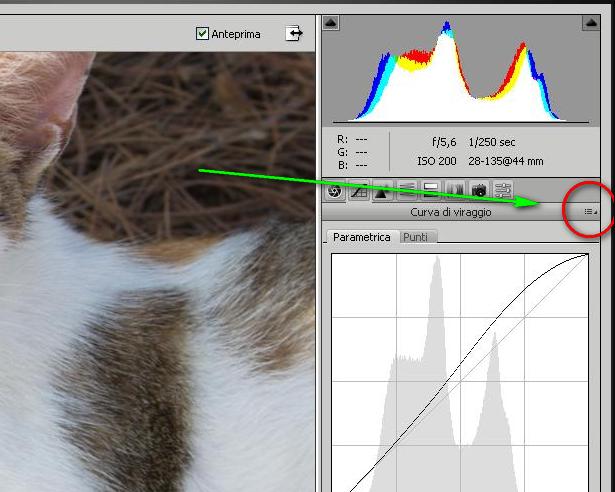The width and height of the screenshot is (615, 492).
Task: Open the Detail panel (triangles icon)
Action: coord(382,190)
